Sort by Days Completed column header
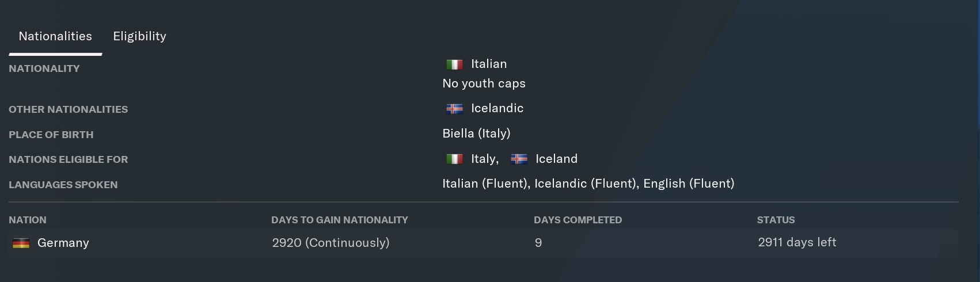The width and height of the screenshot is (980, 282). (578, 220)
